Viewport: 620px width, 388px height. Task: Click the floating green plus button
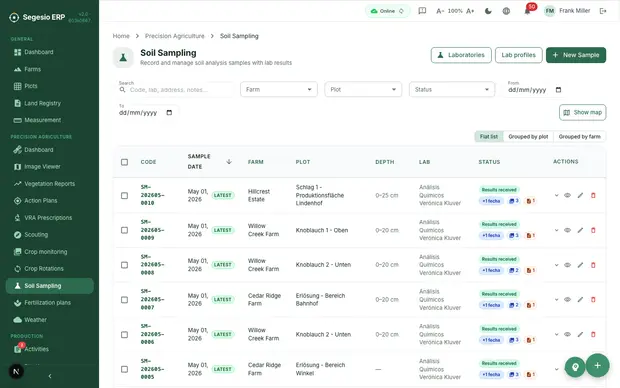point(597,365)
